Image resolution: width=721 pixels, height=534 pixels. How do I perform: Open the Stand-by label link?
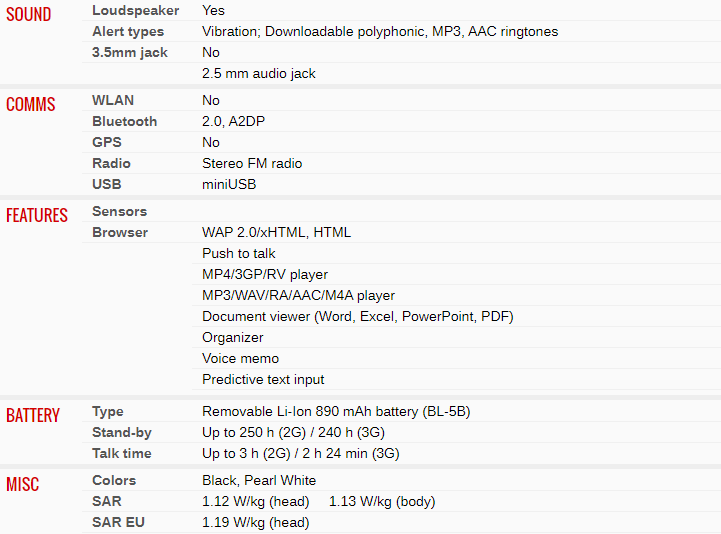122,433
